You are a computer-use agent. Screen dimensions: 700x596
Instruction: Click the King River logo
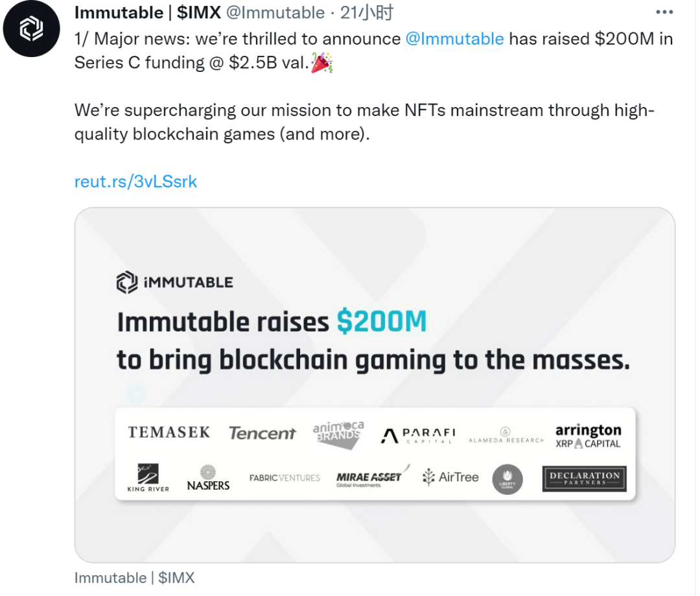tap(148, 477)
